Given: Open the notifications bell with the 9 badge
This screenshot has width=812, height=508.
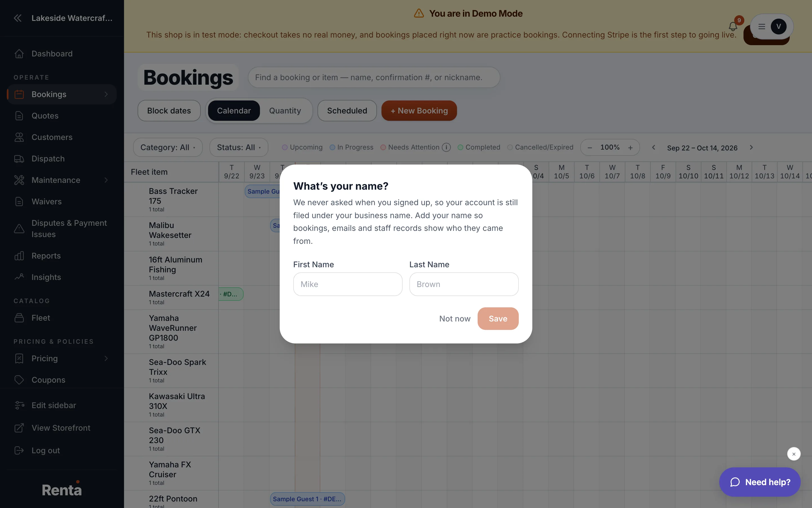Looking at the screenshot, I should point(733,26).
